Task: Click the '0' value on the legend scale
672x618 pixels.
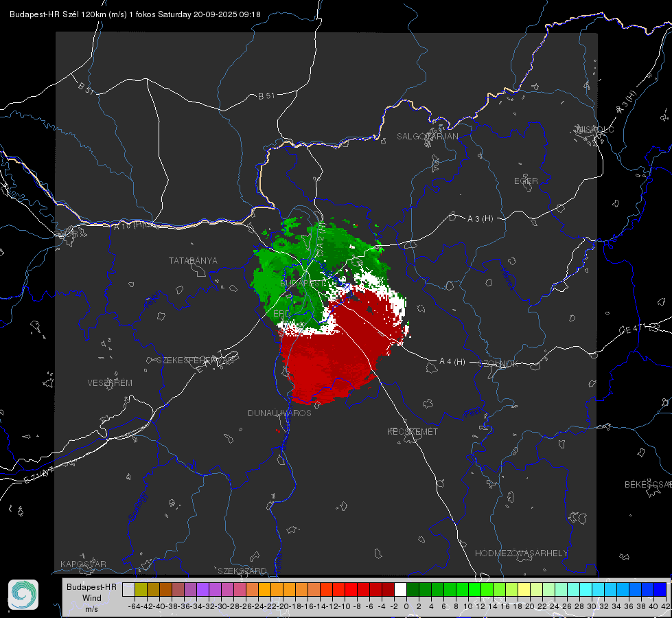Action: click(x=406, y=606)
